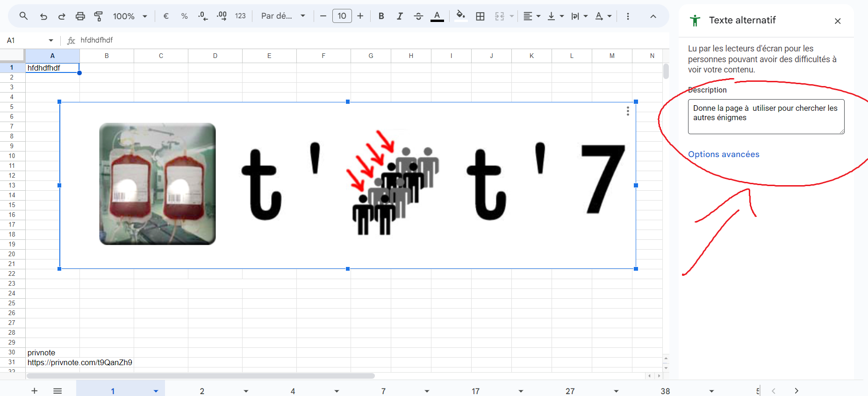Format cell as percent
The image size is (868, 396).
(x=185, y=16)
